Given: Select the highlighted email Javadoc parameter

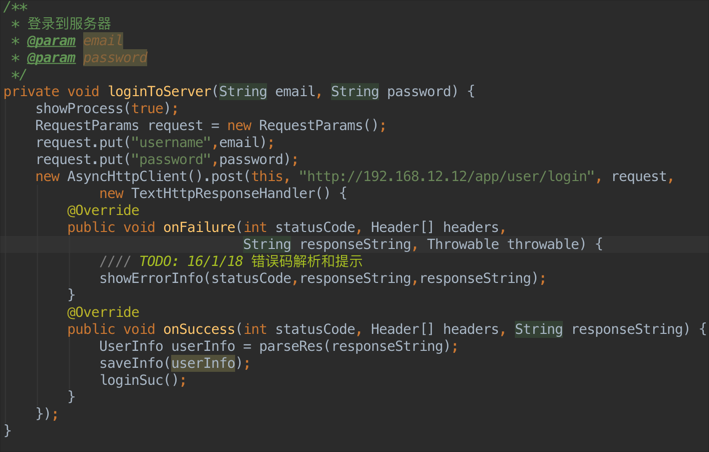Looking at the screenshot, I should 103,40.
